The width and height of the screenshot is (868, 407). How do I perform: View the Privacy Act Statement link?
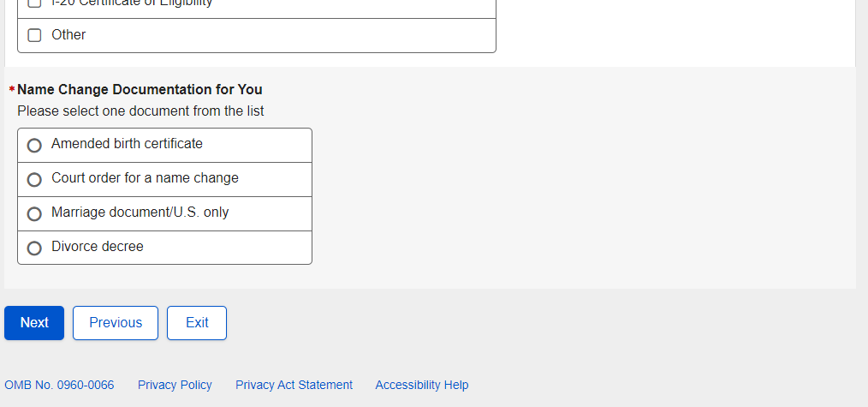pyautogui.click(x=294, y=386)
